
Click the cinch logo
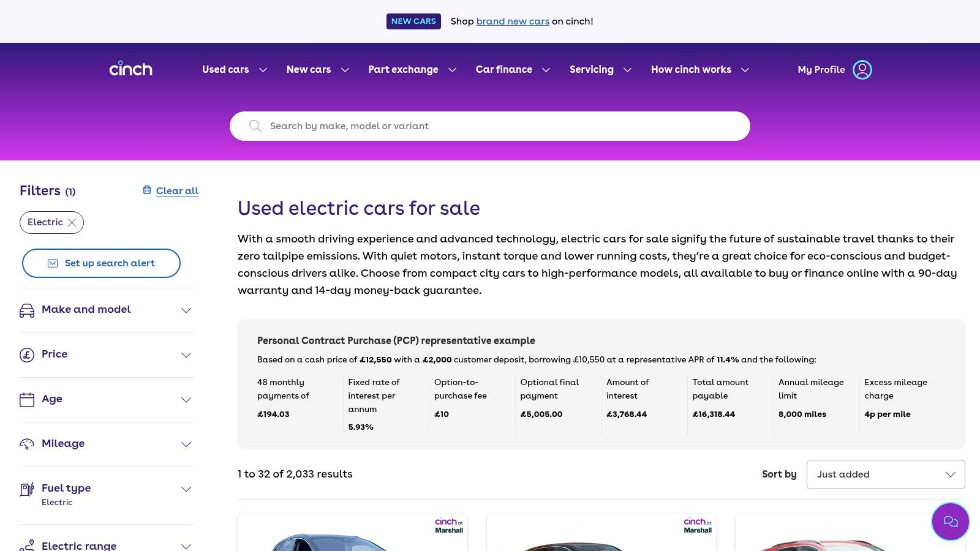click(130, 69)
